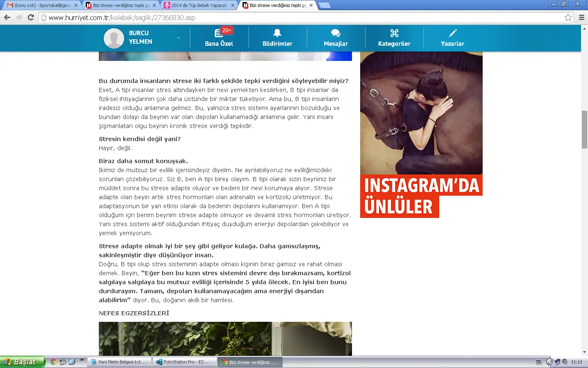Click the vertical page scrollbar thumb

click(584, 129)
